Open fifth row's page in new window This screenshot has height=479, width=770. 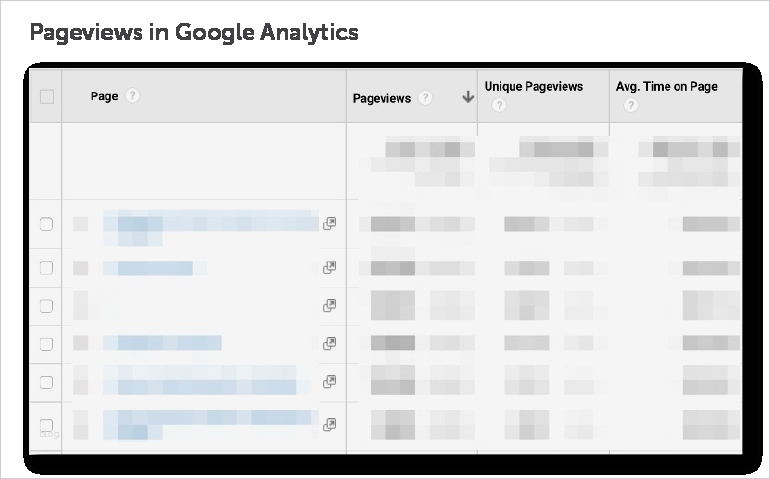click(x=329, y=381)
